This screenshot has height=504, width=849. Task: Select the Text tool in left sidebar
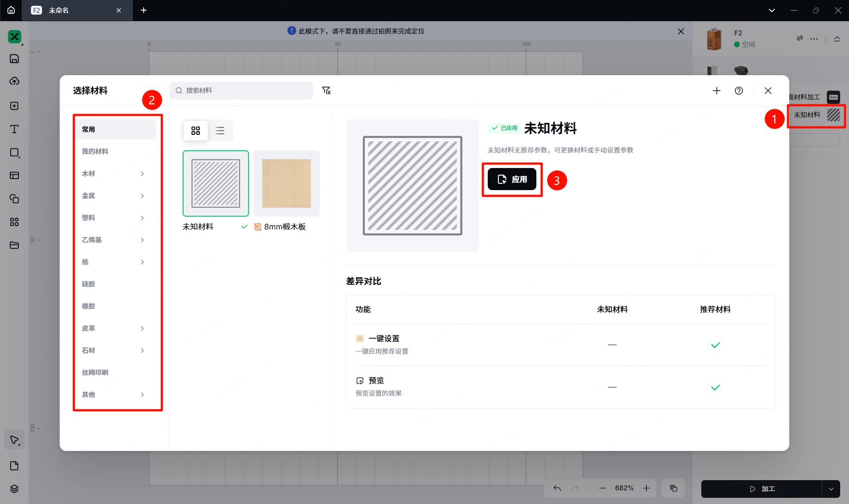tap(14, 129)
